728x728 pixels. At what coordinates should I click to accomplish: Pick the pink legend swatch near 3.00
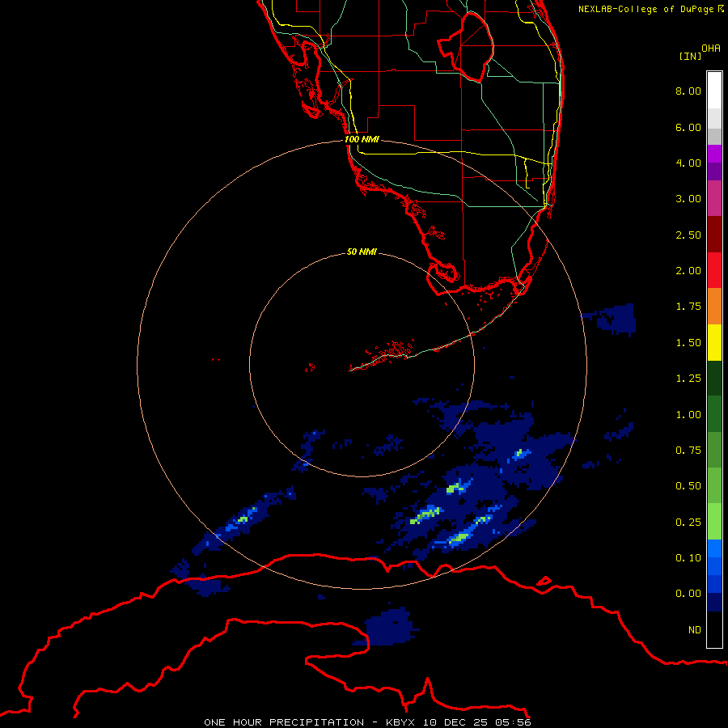tap(714, 199)
